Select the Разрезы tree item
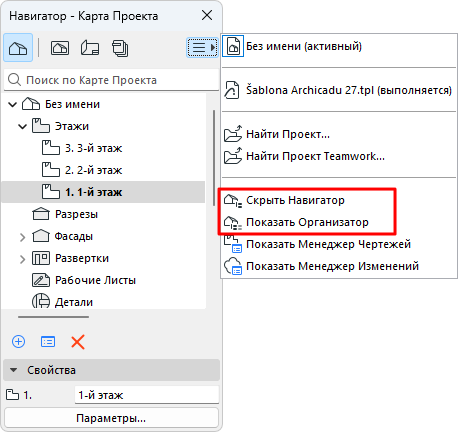The height and width of the screenshot is (432, 458). 76,214
